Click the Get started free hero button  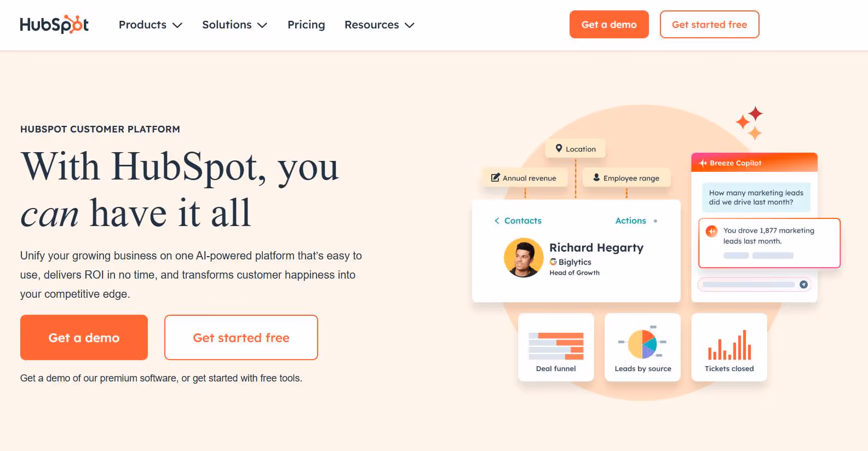241,337
